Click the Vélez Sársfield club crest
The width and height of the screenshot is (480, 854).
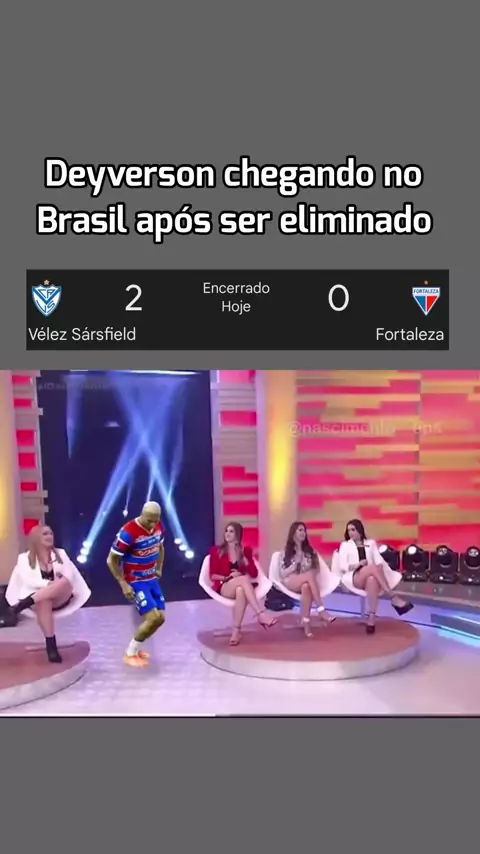46,298
